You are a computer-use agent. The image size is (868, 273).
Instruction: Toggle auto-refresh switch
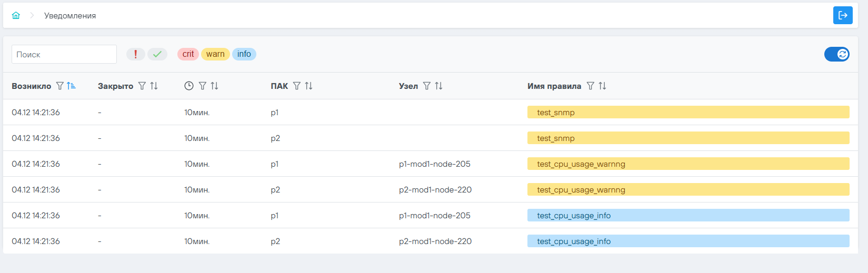coord(836,54)
